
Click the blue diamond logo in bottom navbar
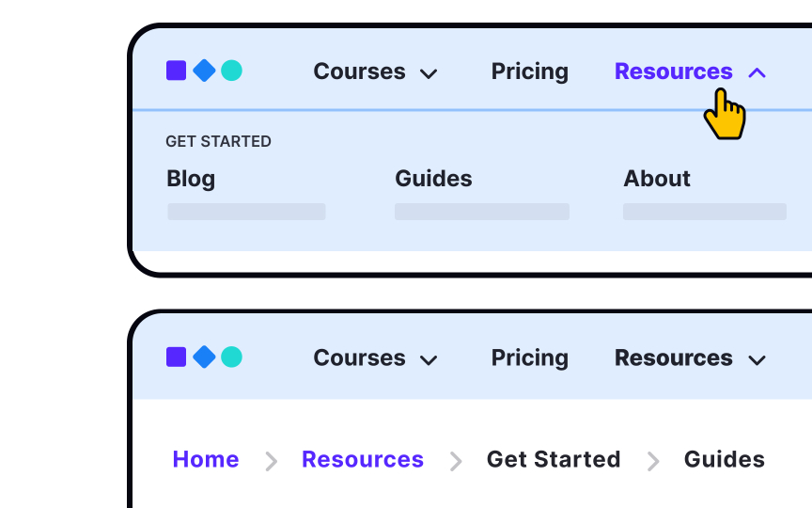pos(204,357)
